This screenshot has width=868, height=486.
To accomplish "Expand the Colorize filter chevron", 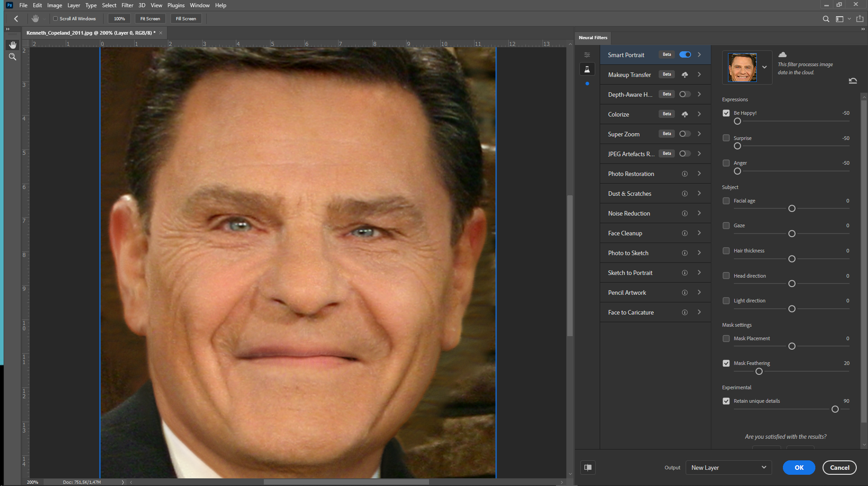I will [699, 114].
